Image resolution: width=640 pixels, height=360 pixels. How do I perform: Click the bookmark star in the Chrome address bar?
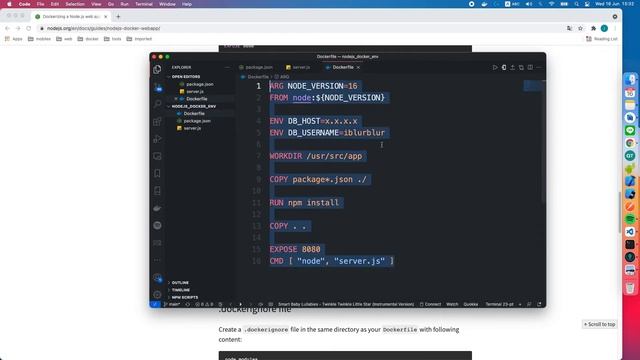point(580,28)
